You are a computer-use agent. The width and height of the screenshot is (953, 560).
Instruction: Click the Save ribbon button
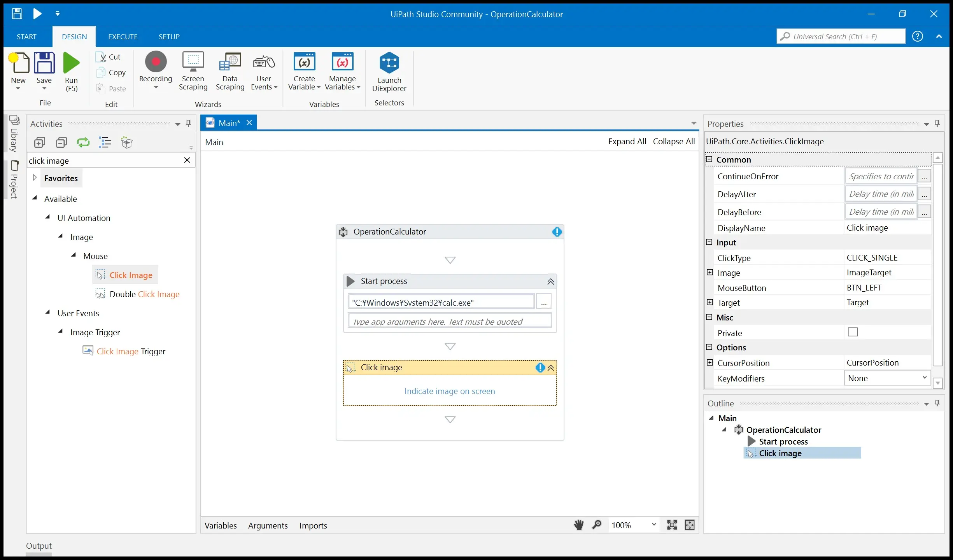click(x=44, y=72)
